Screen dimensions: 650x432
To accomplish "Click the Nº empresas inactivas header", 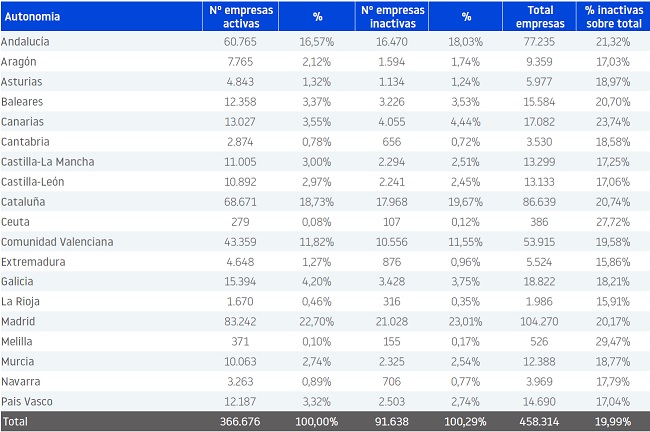I will (x=393, y=17).
